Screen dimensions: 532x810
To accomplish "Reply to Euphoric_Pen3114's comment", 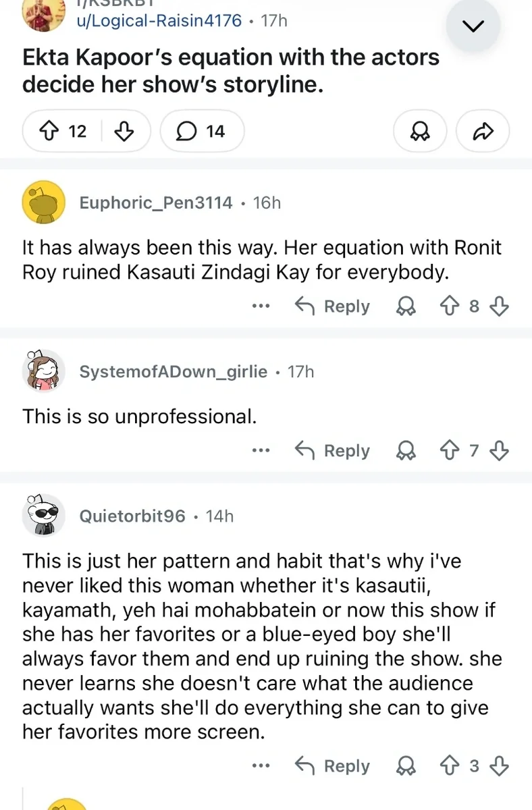I will click(334, 306).
